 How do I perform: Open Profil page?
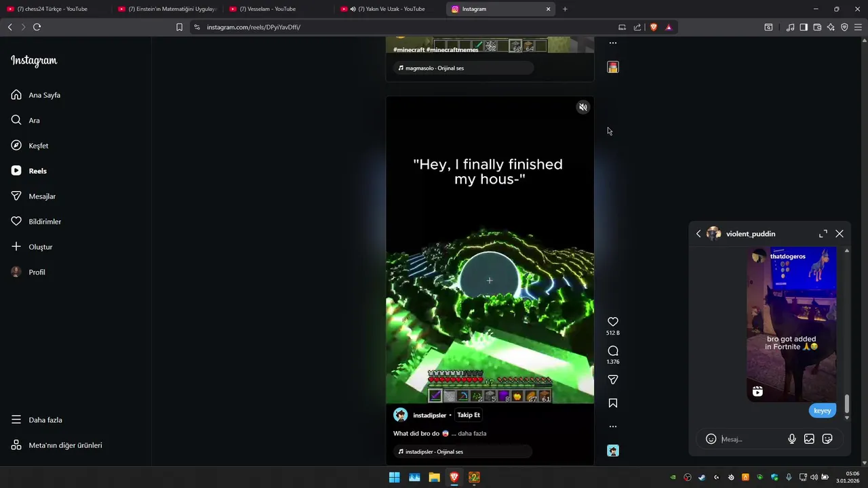pyautogui.click(x=28, y=272)
